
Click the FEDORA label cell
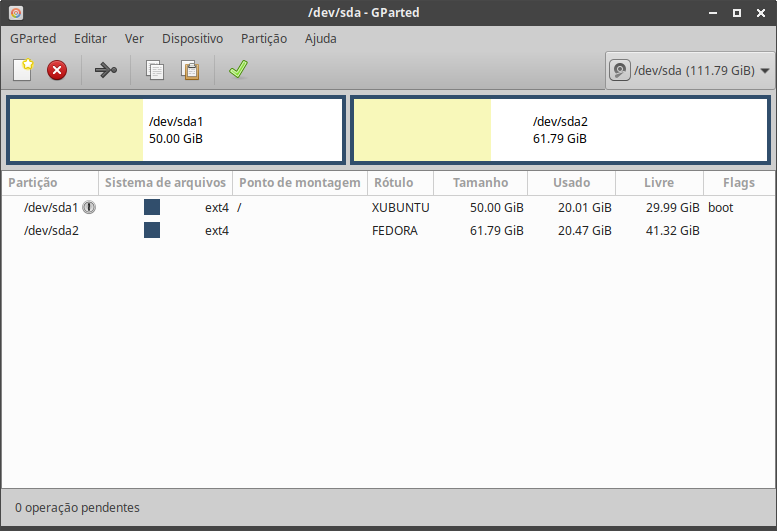coord(394,230)
